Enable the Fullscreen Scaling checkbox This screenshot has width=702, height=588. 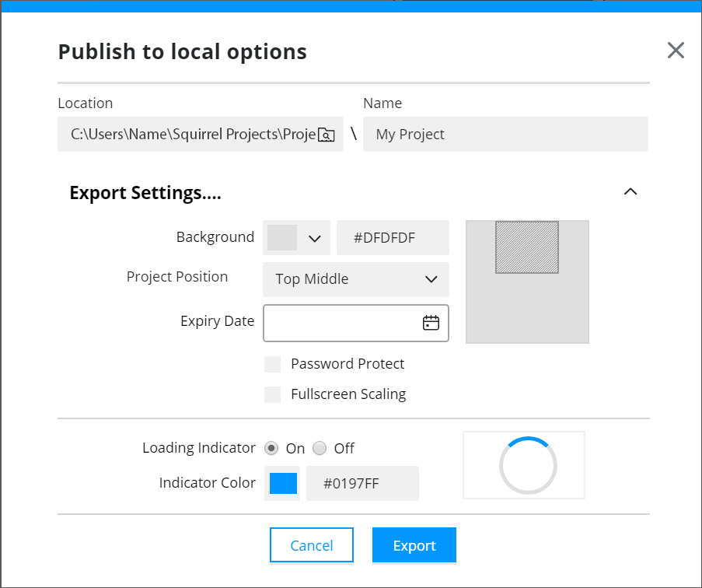pyautogui.click(x=272, y=394)
